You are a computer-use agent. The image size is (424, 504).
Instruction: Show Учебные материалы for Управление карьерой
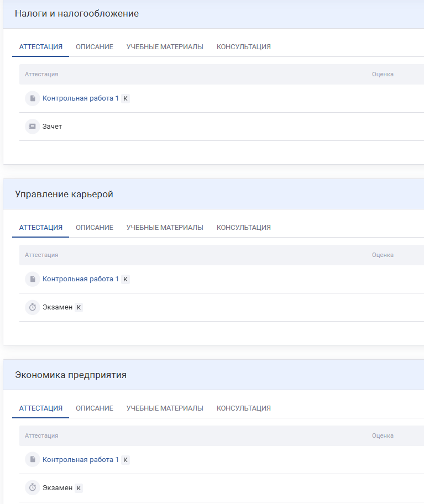[165, 228]
